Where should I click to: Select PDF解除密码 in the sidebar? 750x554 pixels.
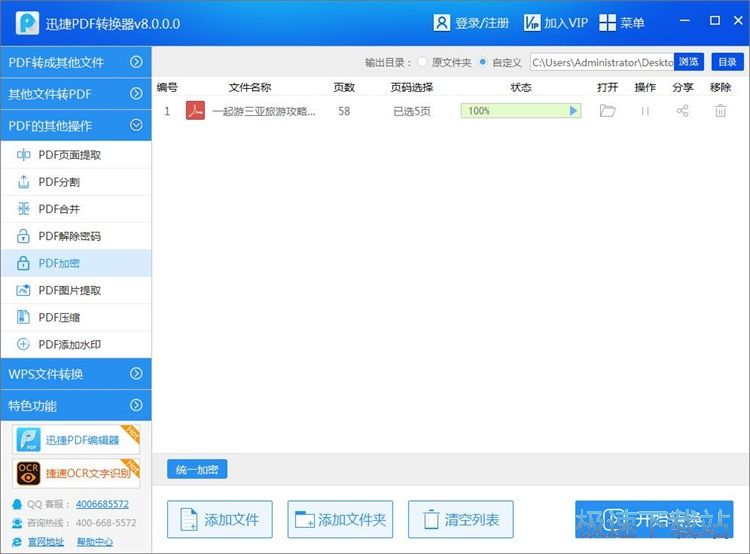76,236
